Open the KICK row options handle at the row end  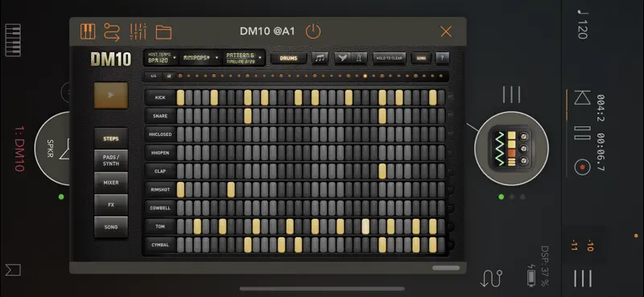451,97
